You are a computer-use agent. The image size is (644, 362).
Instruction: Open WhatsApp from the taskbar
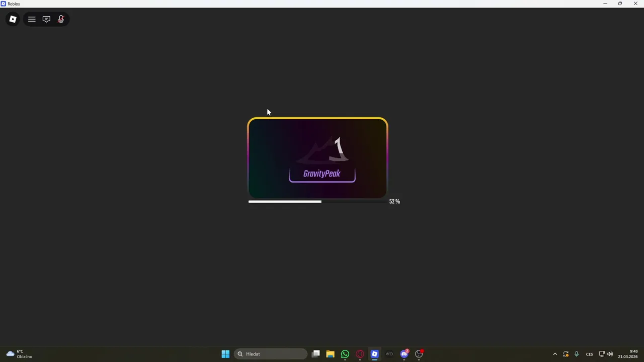pos(345,354)
